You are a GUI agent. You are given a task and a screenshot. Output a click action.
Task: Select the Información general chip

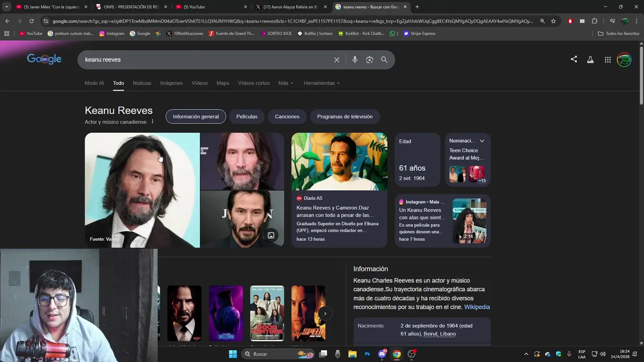(x=196, y=117)
